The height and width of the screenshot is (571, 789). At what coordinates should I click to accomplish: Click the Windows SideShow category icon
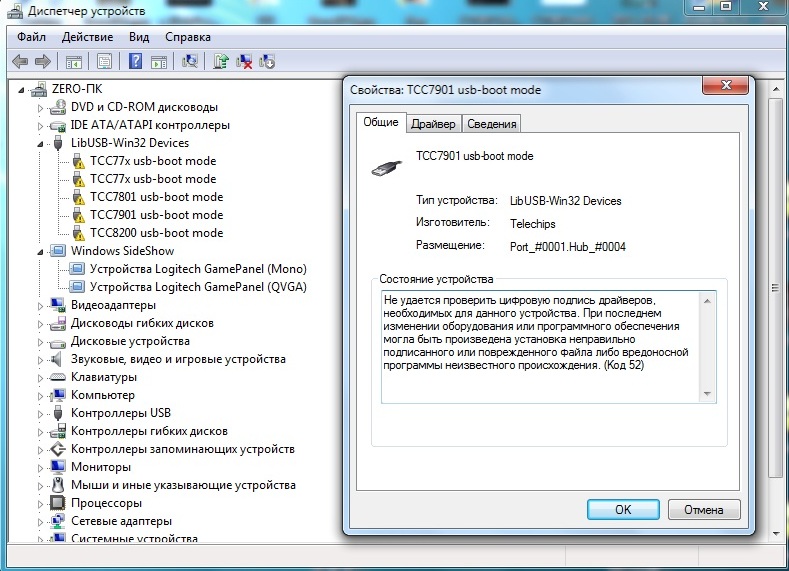[x=58, y=251]
